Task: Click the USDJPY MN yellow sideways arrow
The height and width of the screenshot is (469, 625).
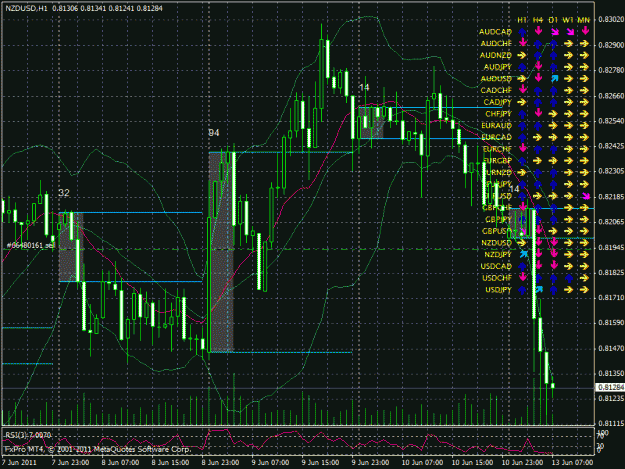Action: click(584, 290)
